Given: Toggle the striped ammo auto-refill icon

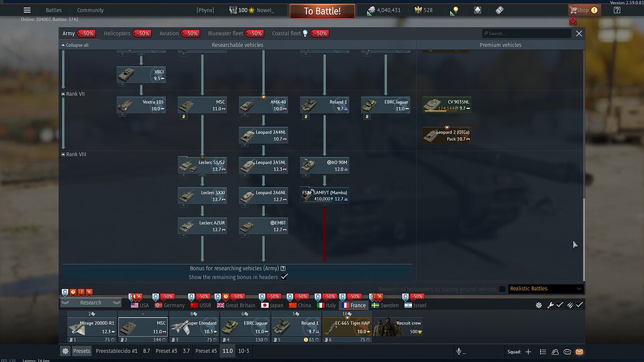Looking at the screenshot, I should pyautogui.click(x=570, y=305).
